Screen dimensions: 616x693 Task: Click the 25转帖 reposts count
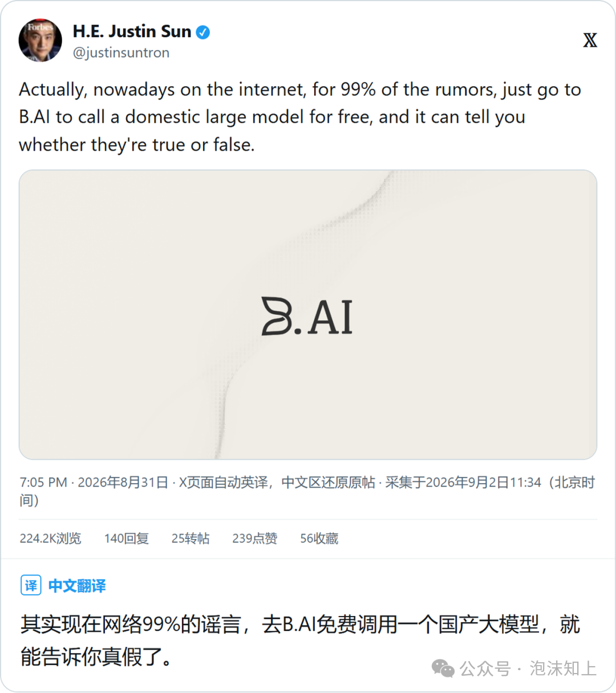pyautogui.click(x=191, y=538)
